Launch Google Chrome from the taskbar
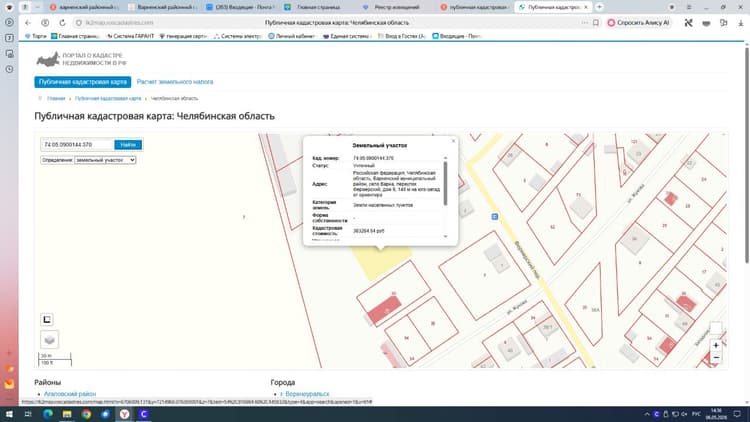 tap(86, 414)
